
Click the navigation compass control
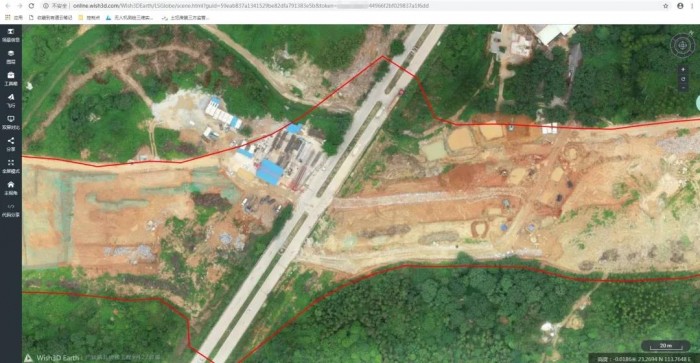682,45
